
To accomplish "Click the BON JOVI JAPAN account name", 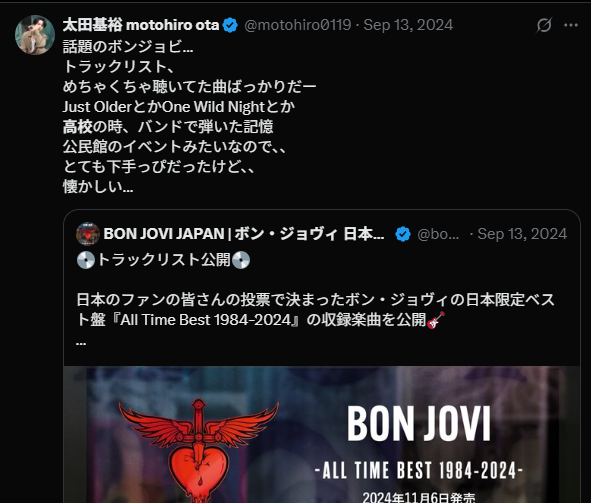I will pos(244,234).
